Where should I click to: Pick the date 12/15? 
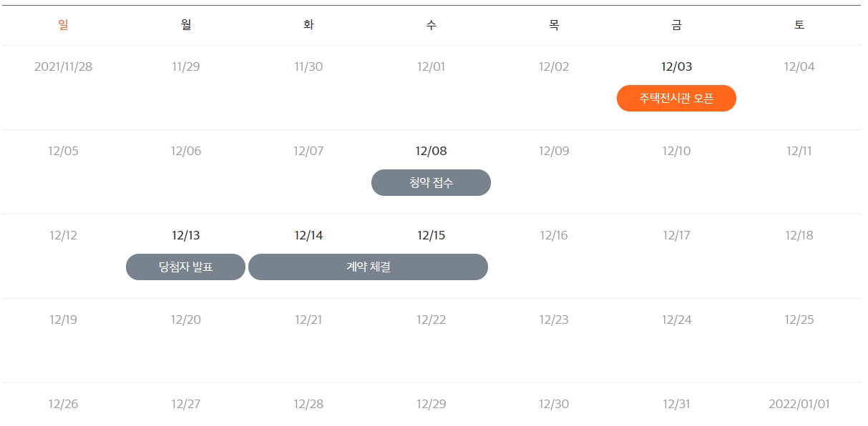[431, 236]
